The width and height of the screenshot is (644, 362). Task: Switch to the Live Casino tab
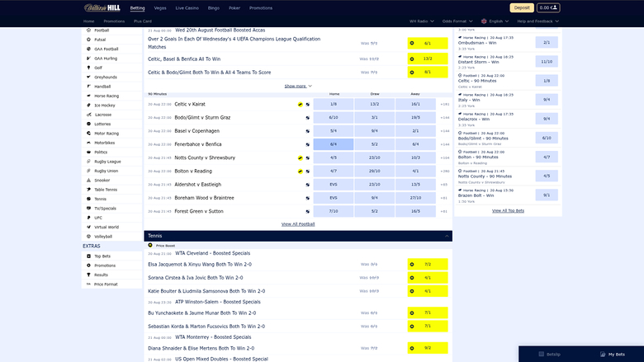[187, 7]
